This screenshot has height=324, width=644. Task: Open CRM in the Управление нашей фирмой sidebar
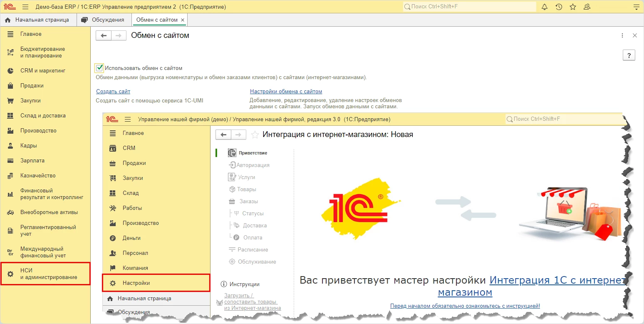[x=156, y=148]
